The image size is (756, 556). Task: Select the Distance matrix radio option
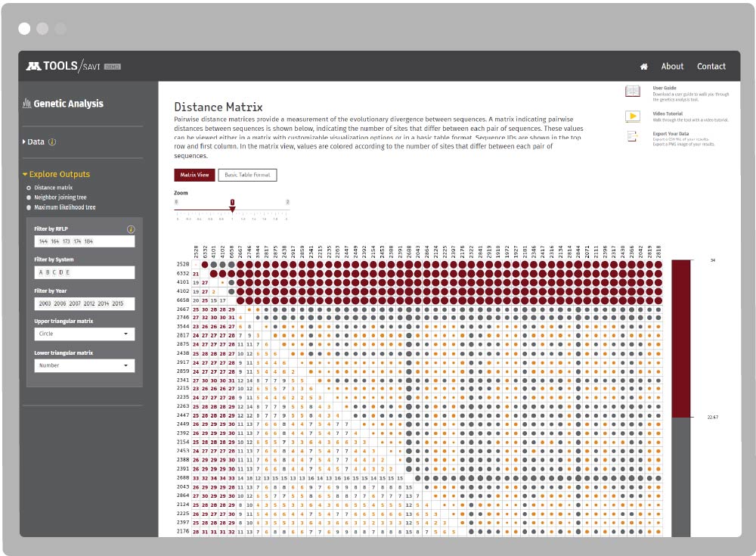pos(29,188)
